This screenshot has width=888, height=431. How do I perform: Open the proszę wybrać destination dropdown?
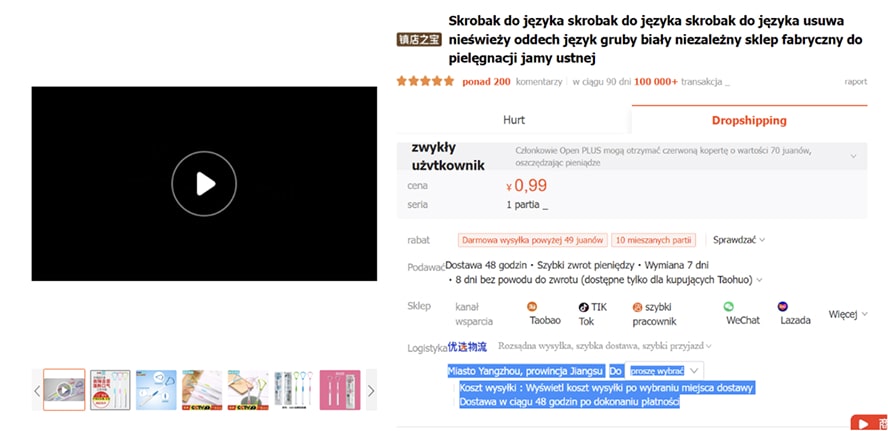[x=664, y=371]
